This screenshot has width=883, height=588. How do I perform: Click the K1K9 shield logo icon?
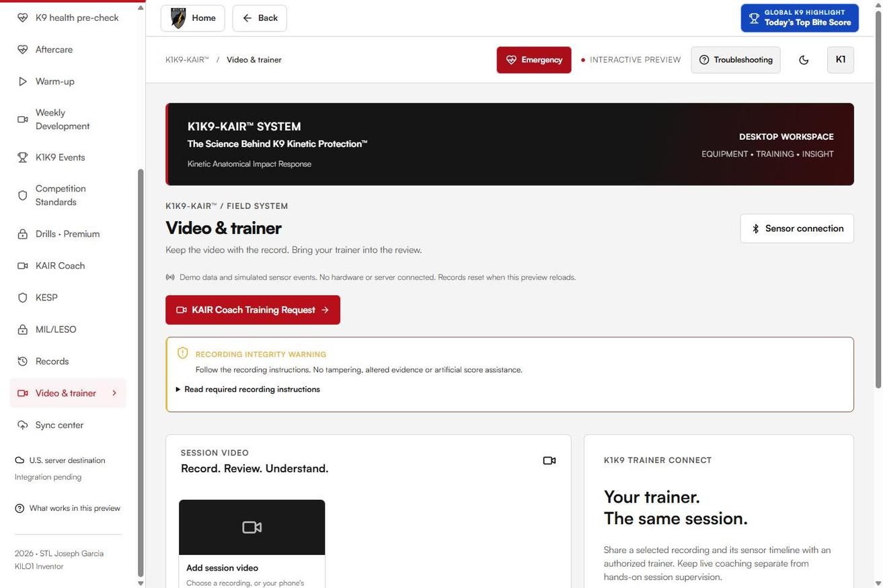point(178,18)
